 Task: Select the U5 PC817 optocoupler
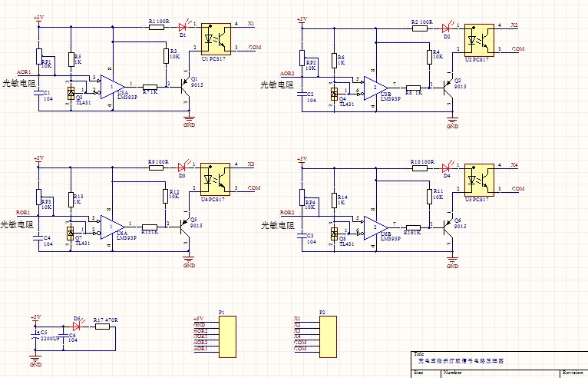481,177
